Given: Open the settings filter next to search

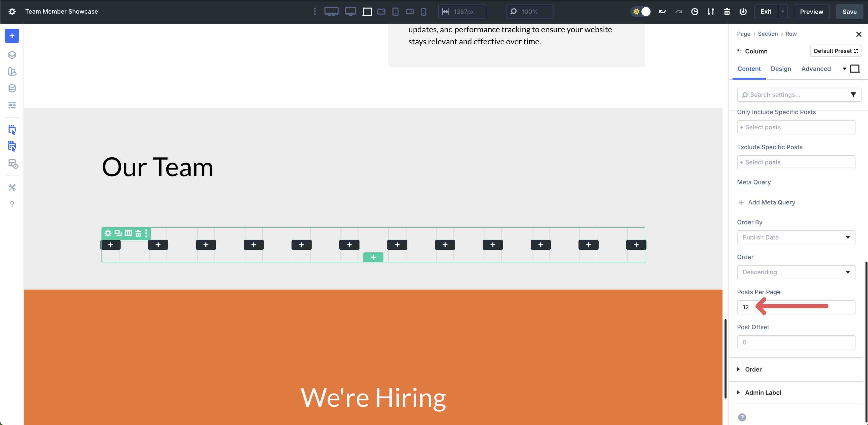Looking at the screenshot, I should 853,95.
